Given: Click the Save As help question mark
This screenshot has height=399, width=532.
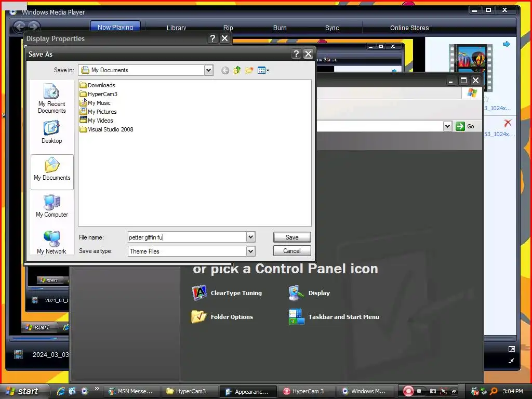Looking at the screenshot, I should click(296, 54).
